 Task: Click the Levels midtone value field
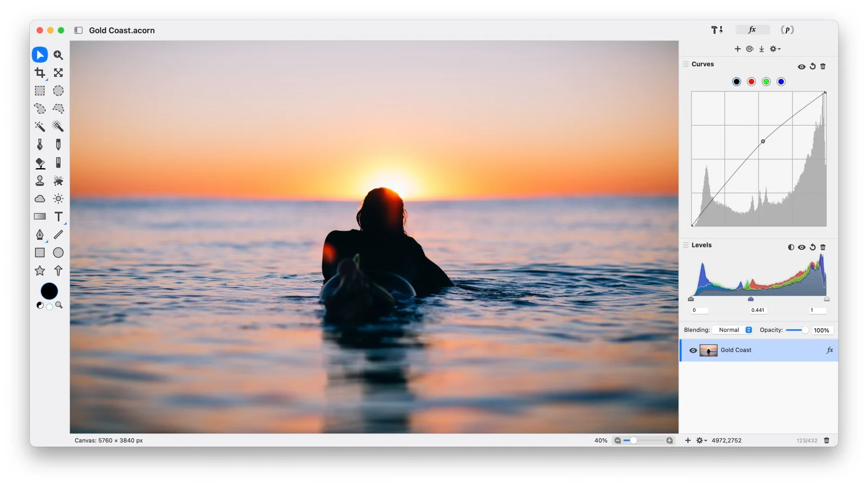click(758, 310)
